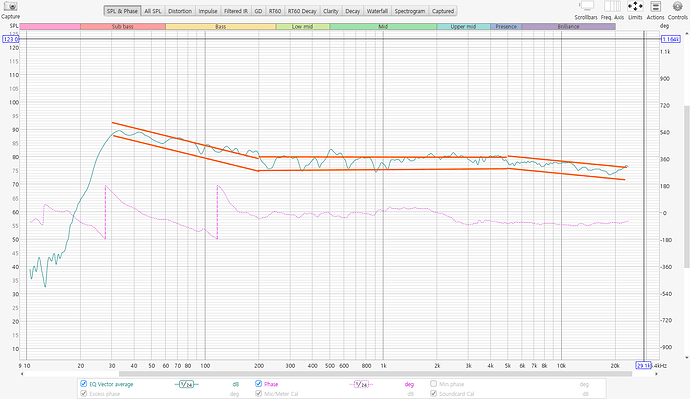Uncheck the Phase trace checkbox
690x399 pixels.
coord(258,384)
